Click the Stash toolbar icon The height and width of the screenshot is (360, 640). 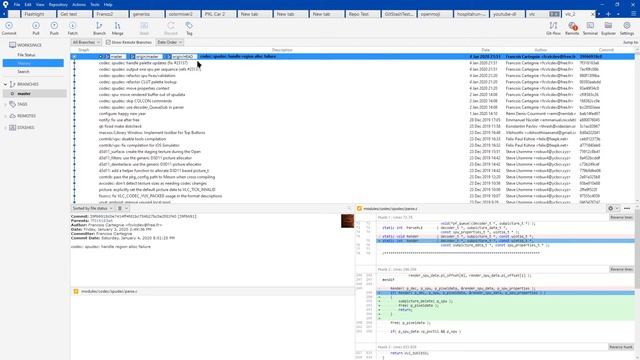click(x=144, y=26)
